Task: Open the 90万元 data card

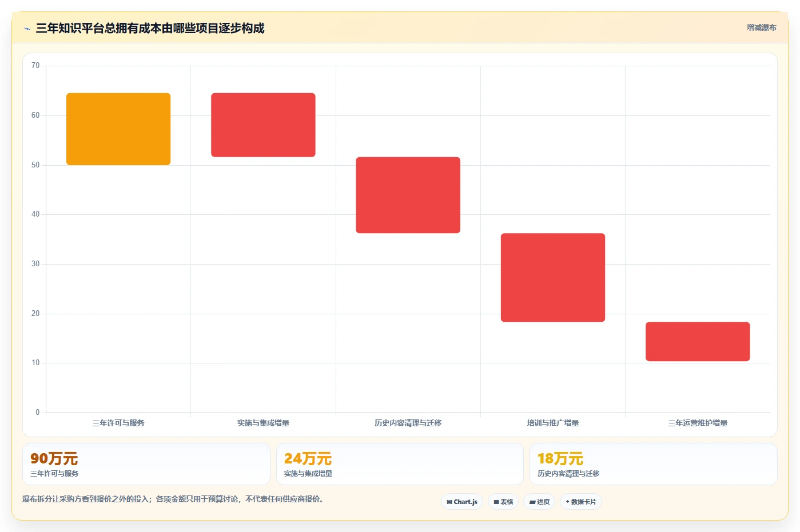Action: (146, 464)
